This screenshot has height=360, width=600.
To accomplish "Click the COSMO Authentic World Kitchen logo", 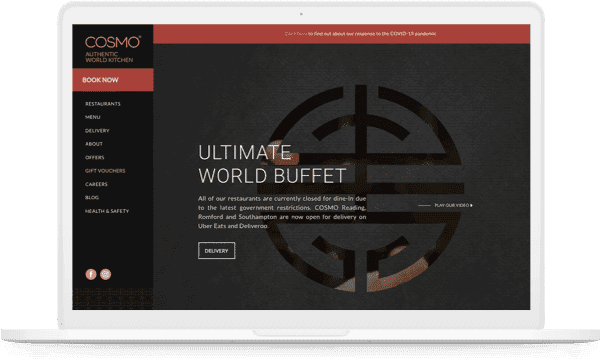I will pyautogui.click(x=112, y=49).
